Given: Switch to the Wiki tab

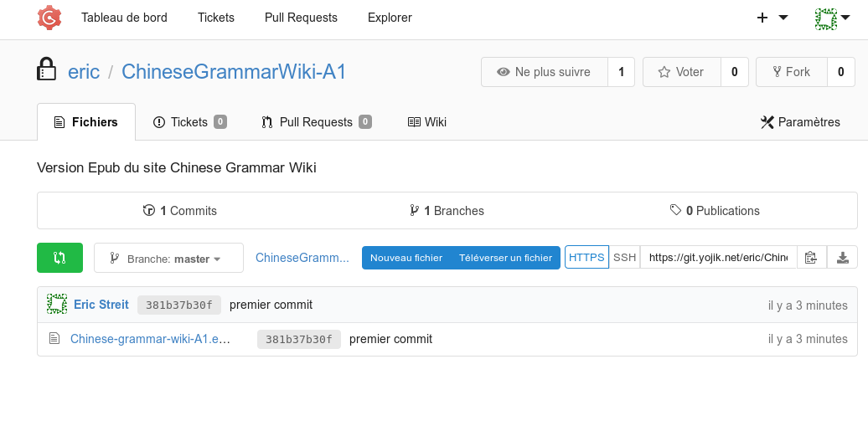Looking at the screenshot, I should pyautogui.click(x=426, y=122).
